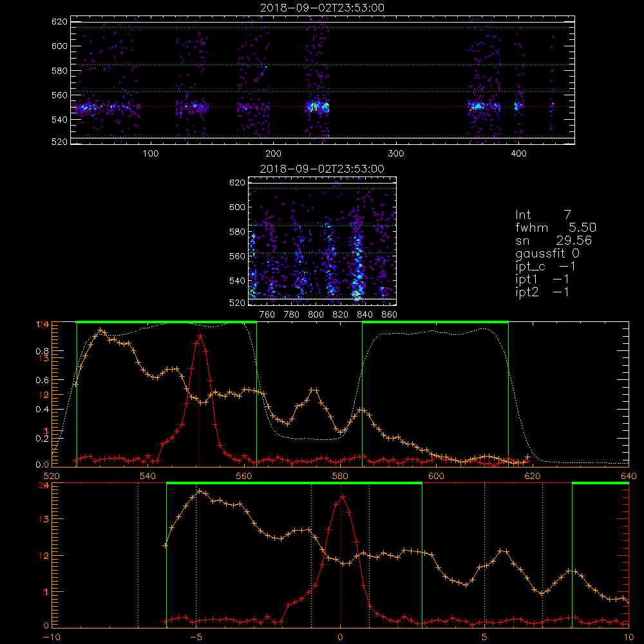Screen dimensions: 644x644
Task: Click the 'ipt2 -1' parameter line
Action: pos(542,292)
